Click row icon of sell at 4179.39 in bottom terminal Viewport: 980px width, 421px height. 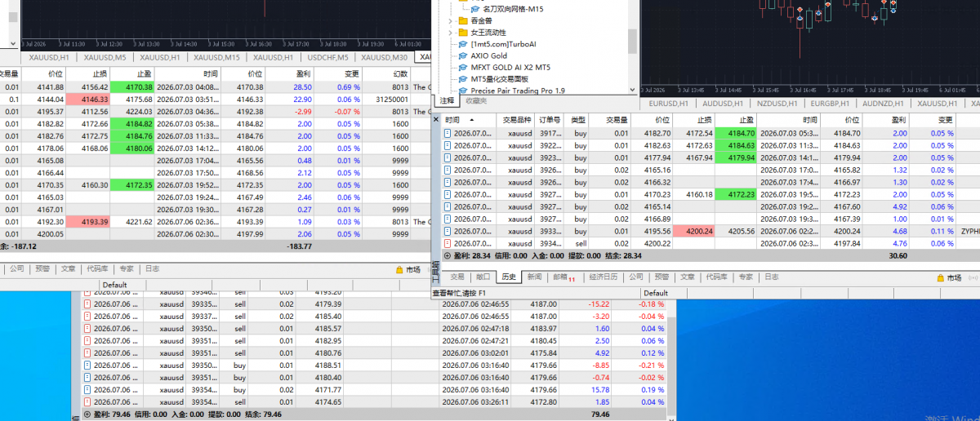(x=87, y=304)
